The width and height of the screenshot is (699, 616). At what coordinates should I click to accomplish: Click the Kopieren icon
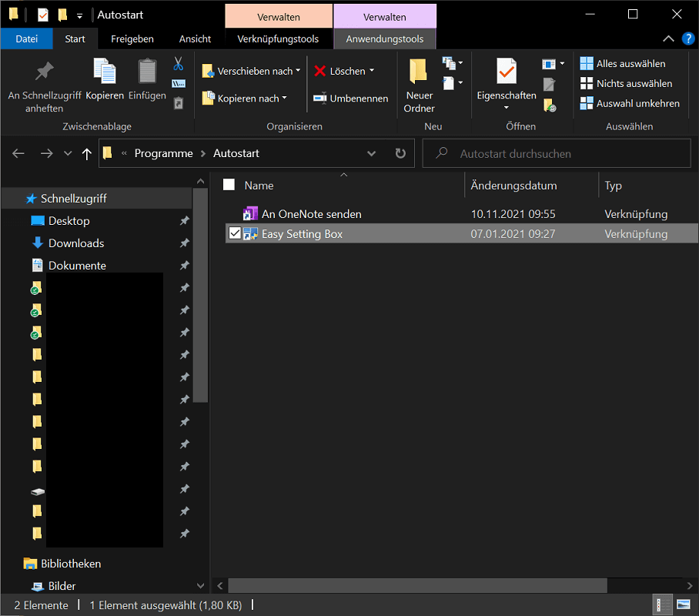pyautogui.click(x=105, y=71)
